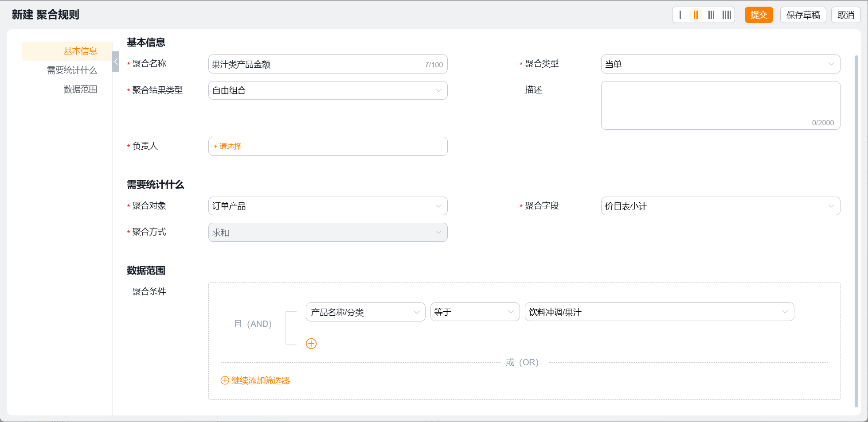Viewport: 868px width, 422px height.
Task: Click the 新建 聚合规则 page title
Action: pos(45,15)
